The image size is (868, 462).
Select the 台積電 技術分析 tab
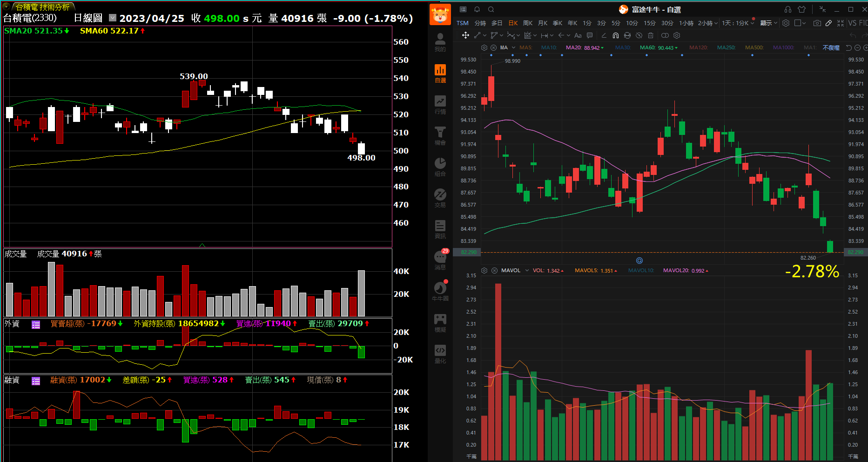[42, 7]
